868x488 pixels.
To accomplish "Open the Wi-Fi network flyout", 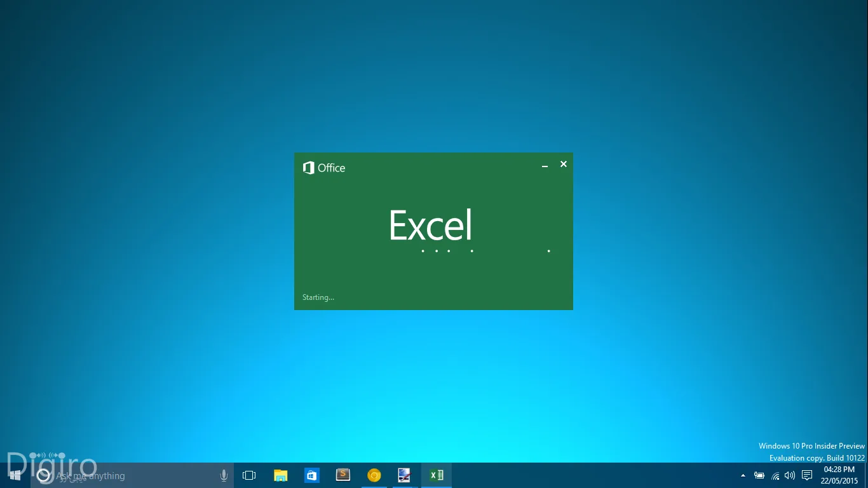I will [775, 475].
